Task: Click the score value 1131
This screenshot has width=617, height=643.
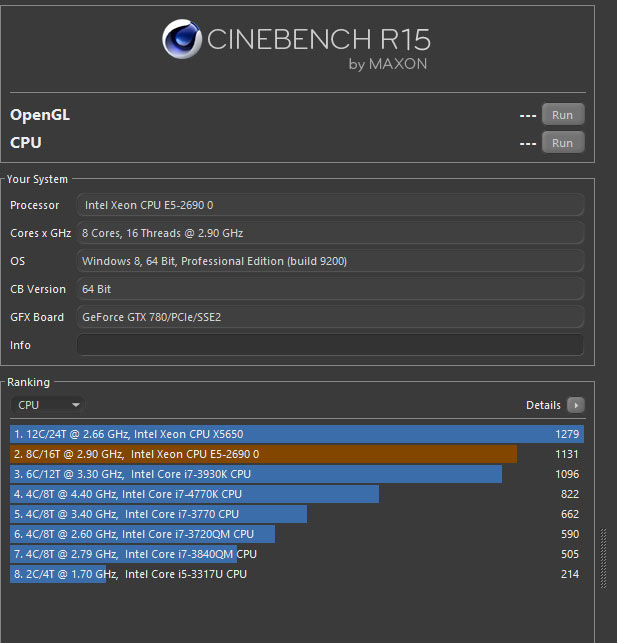Action: pos(567,454)
